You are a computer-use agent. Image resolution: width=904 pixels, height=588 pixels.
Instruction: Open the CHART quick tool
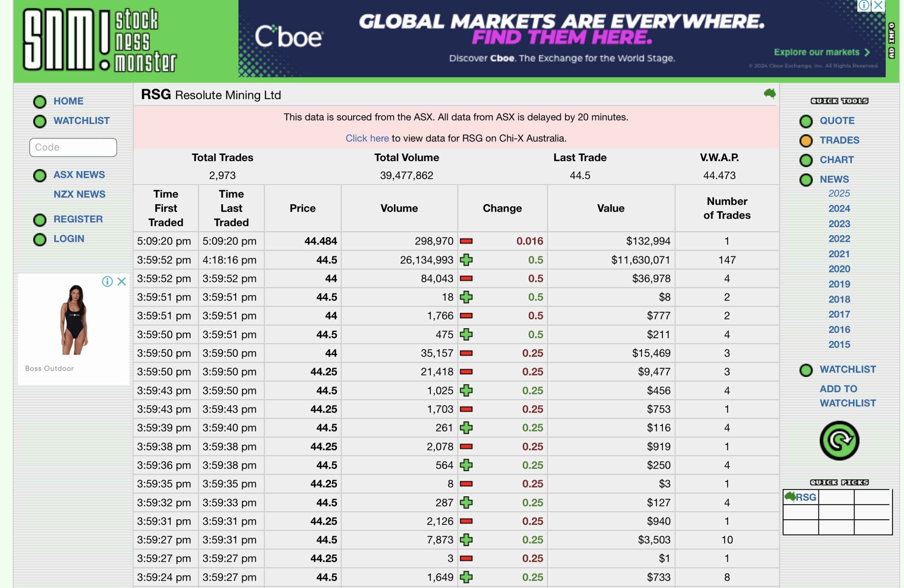tap(836, 160)
